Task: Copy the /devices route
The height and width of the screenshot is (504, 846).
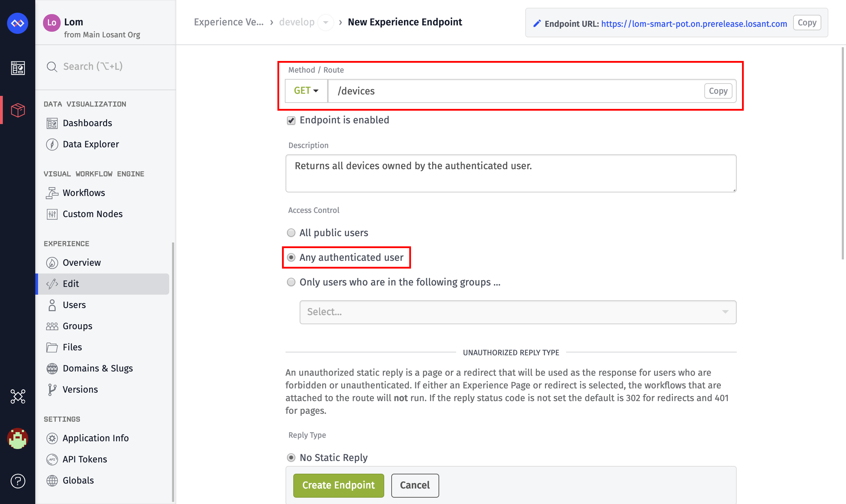Action: [718, 91]
